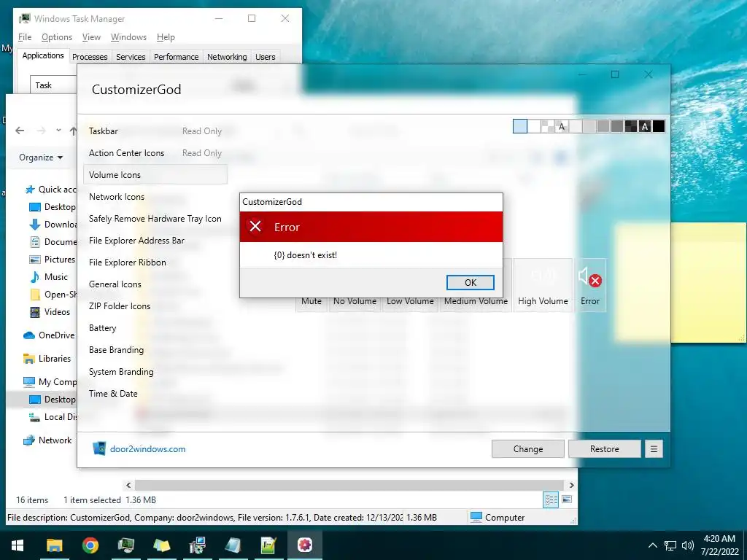The image size is (747, 560).
Task: Switch to Networking tab in Task Manager
Action: click(227, 57)
